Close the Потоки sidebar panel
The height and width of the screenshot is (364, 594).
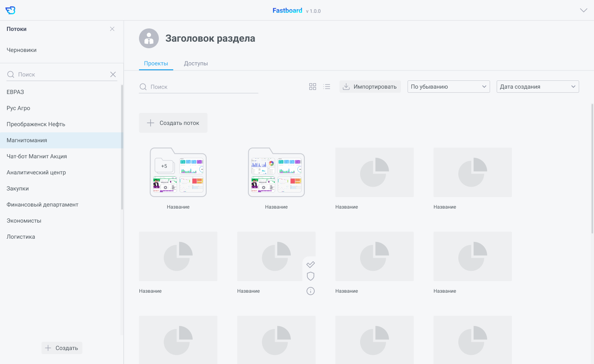[112, 29]
